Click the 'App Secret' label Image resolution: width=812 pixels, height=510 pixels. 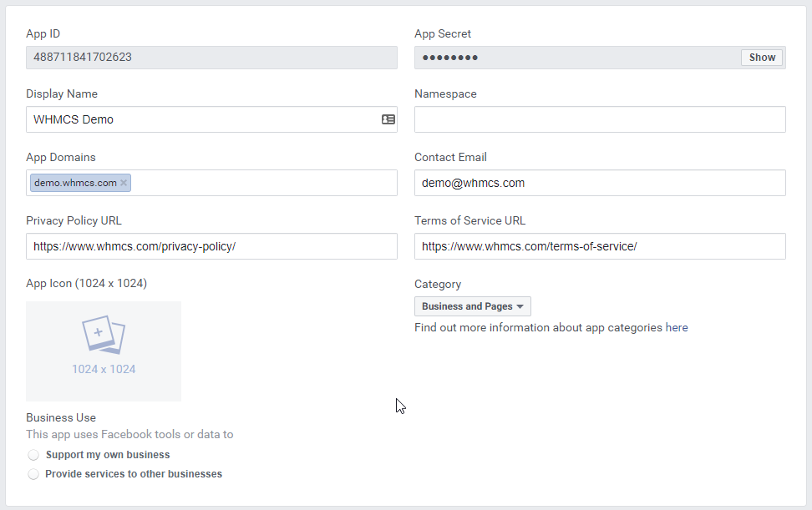[442, 33]
